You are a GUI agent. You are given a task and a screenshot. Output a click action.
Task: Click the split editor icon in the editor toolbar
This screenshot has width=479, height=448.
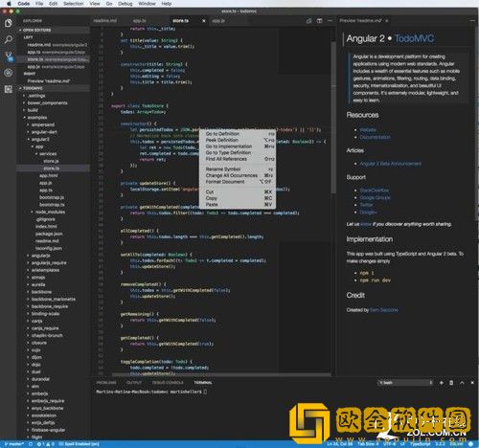pyautogui.click(x=319, y=21)
